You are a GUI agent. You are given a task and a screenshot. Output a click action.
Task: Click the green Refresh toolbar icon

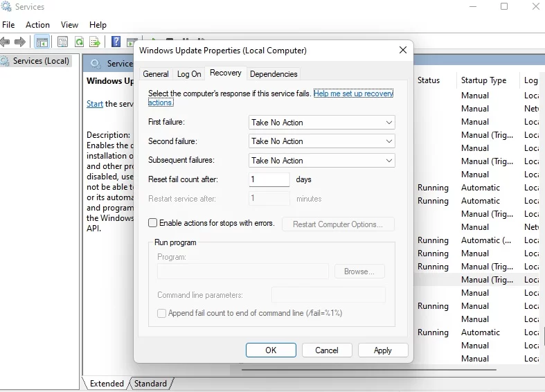pyautogui.click(x=79, y=42)
